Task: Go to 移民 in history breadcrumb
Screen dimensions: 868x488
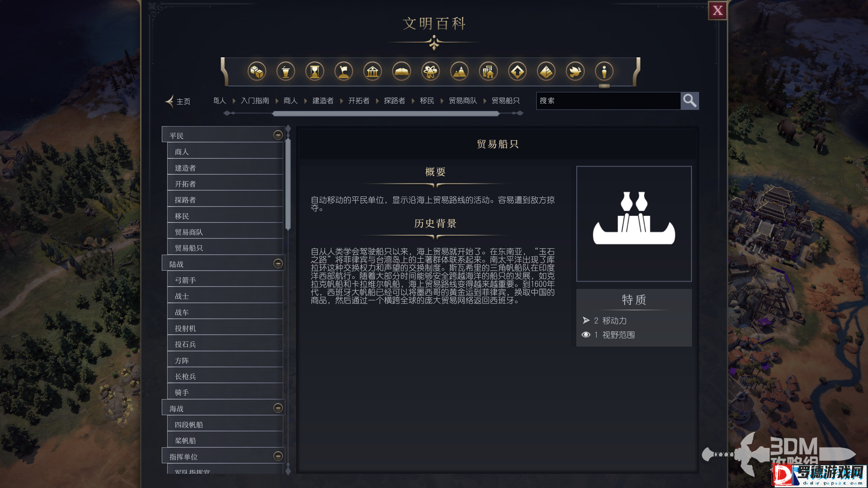Action: click(x=427, y=101)
